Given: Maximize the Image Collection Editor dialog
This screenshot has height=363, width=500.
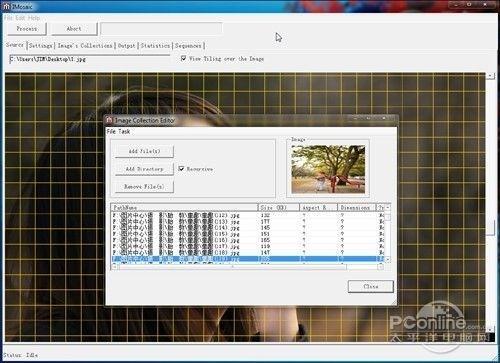Looking at the screenshot, I should click(x=368, y=118).
